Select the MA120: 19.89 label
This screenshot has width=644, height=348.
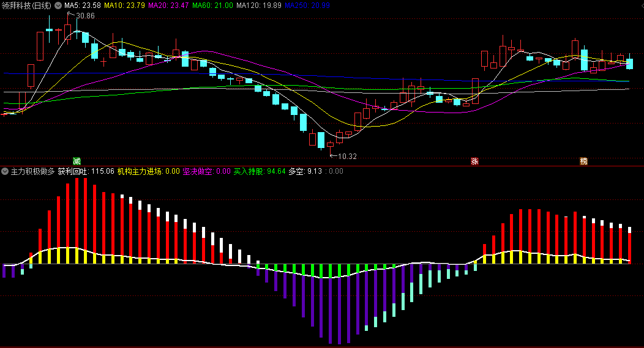(x=259, y=6)
